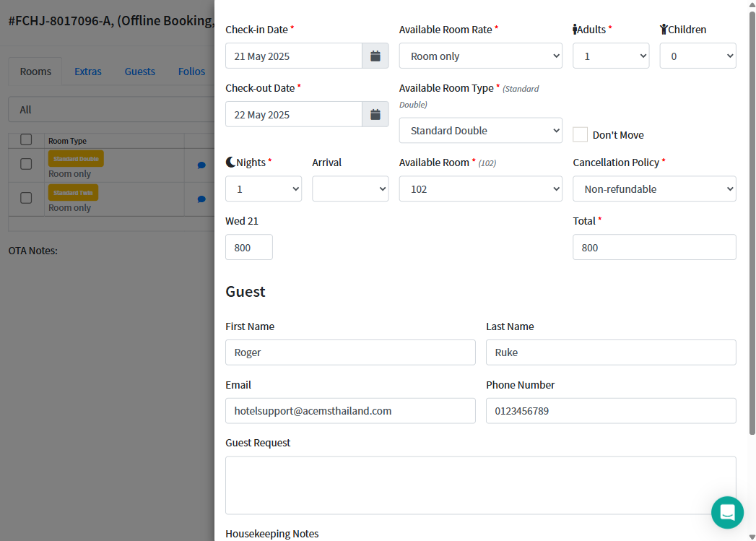Toggle the select-all rooms header checkbox
Screen dimensions: 756x541
tap(26, 140)
